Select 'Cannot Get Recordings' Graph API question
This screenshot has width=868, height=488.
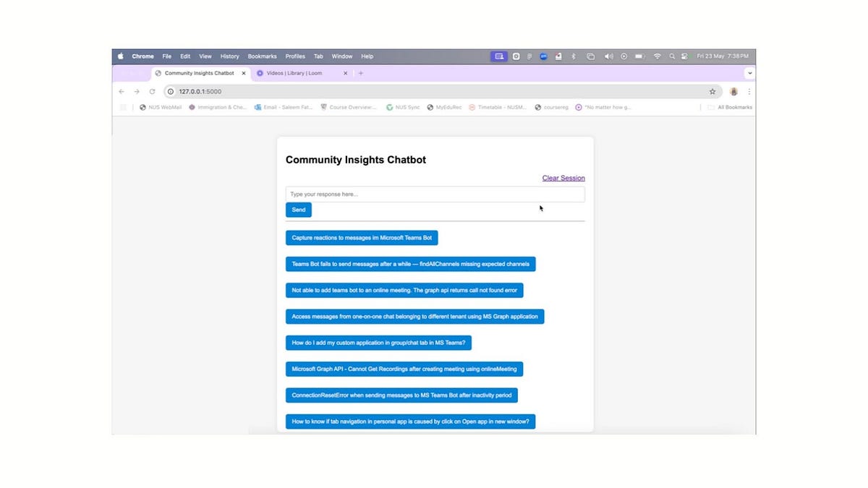pyautogui.click(x=404, y=369)
